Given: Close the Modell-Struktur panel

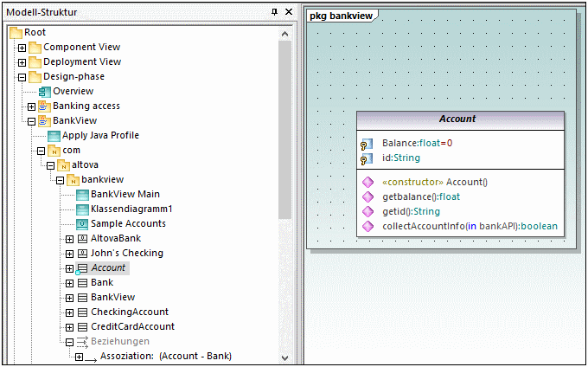Looking at the screenshot, I should pos(288,11).
